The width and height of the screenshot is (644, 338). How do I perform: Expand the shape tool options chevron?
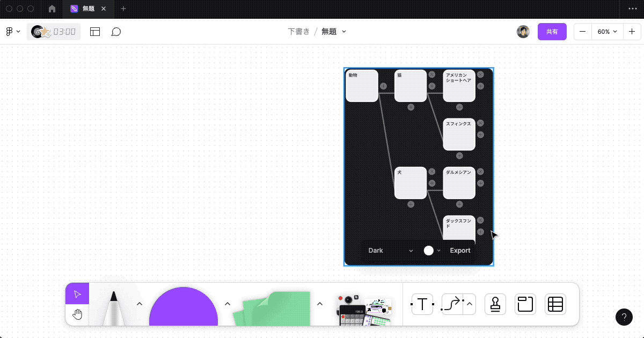click(228, 303)
